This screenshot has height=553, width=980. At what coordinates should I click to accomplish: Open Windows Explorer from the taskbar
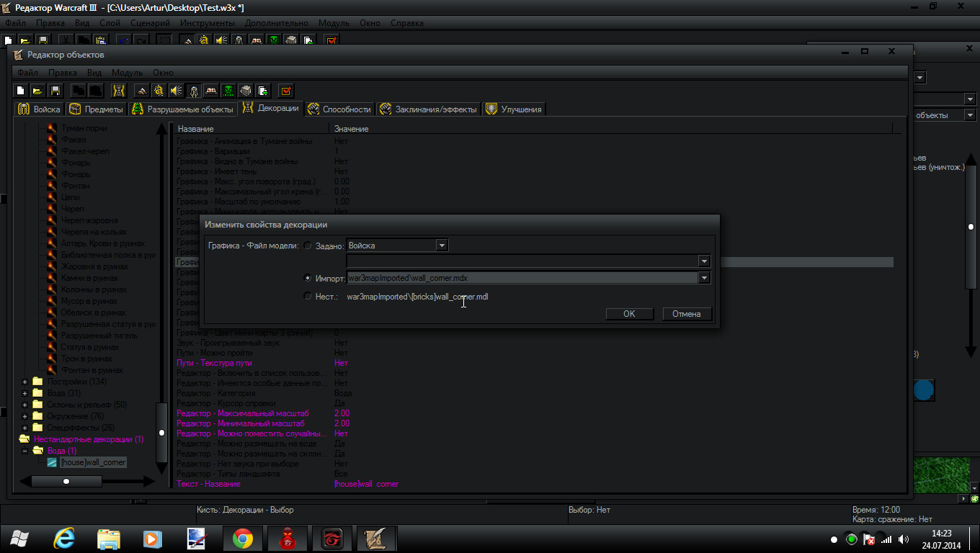click(x=109, y=539)
